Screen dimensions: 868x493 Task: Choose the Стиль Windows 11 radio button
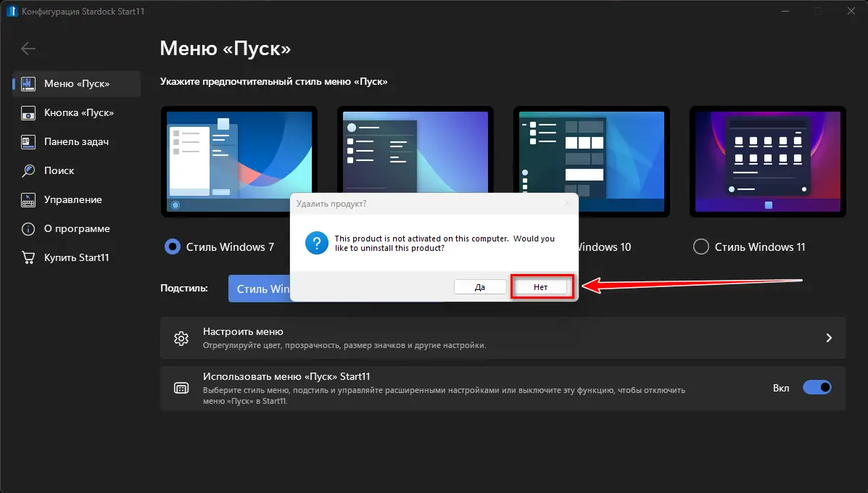point(700,246)
